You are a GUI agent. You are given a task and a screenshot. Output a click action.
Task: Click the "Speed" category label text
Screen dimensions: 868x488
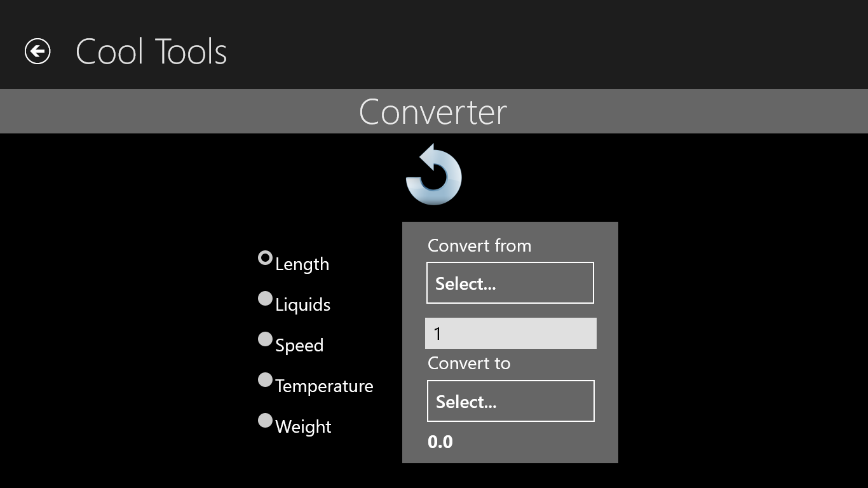pos(299,346)
